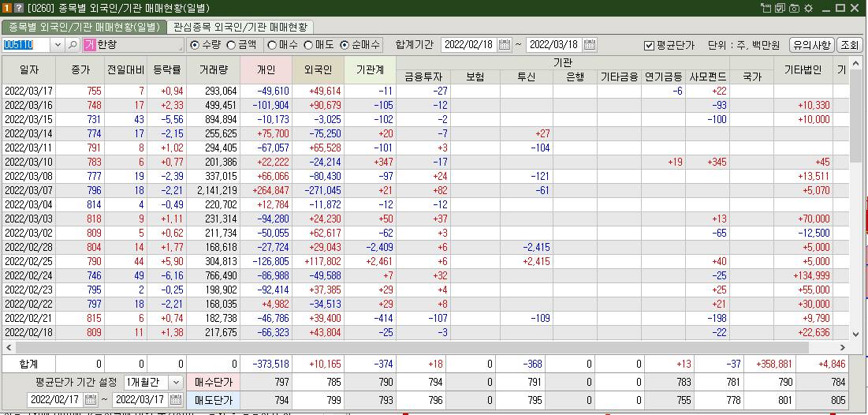Click the 외국인 column header

pos(318,69)
